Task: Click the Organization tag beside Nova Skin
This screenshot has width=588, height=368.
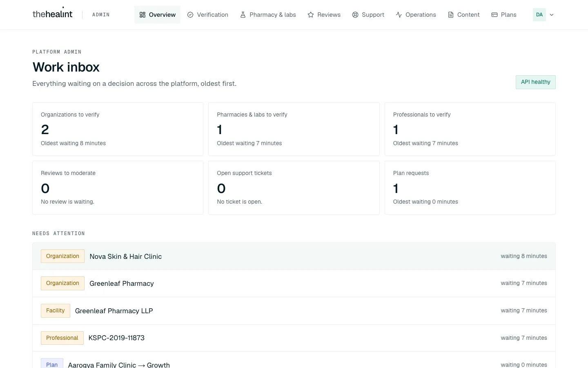Action: (x=62, y=256)
